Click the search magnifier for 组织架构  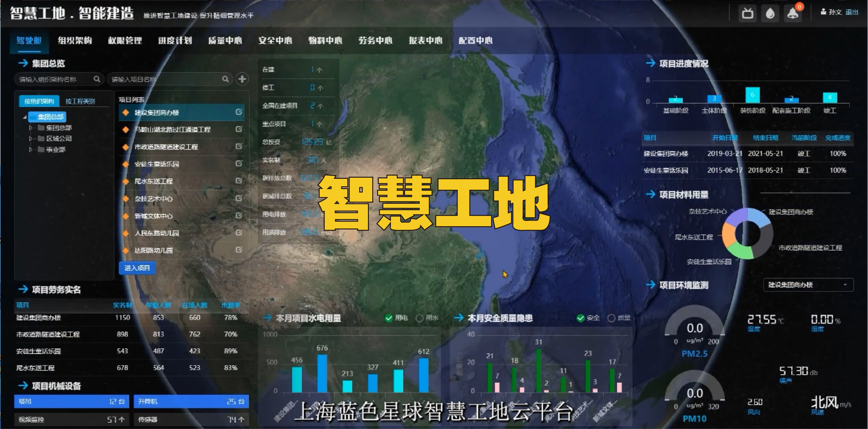(97, 79)
